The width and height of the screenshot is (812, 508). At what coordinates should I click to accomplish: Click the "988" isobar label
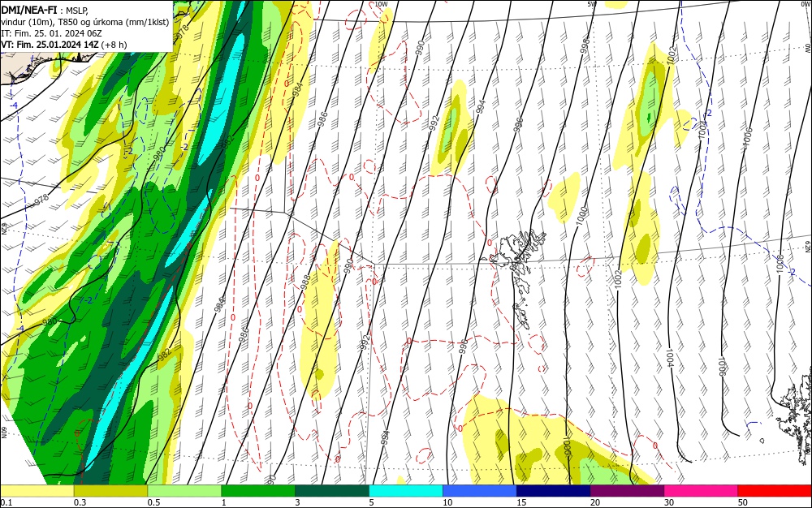305,282
